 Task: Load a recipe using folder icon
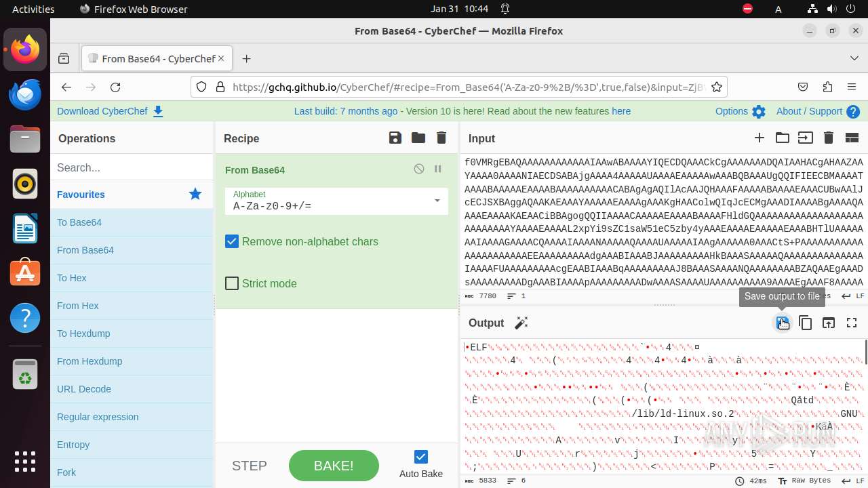pyautogui.click(x=418, y=138)
